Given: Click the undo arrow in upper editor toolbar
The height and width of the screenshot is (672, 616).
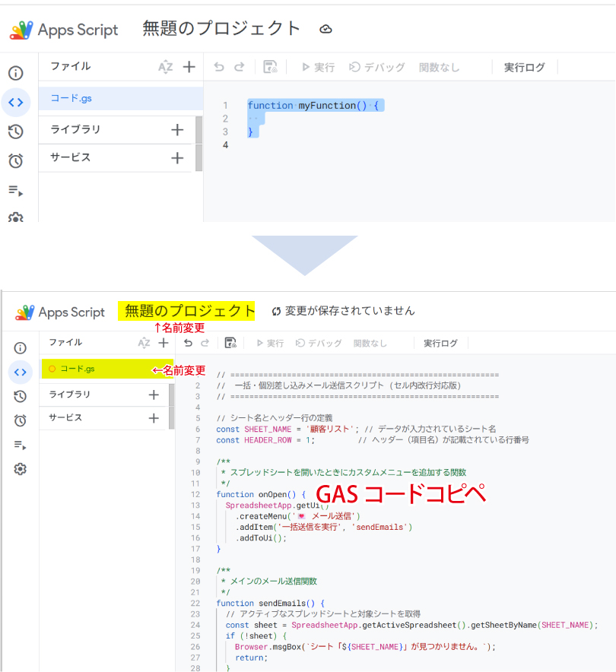Looking at the screenshot, I should 219,67.
